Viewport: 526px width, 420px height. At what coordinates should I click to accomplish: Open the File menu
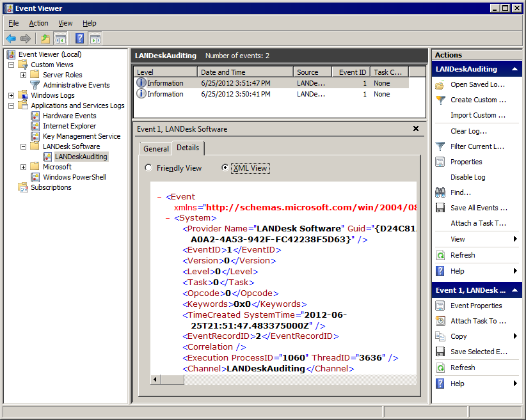tap(13, 23)
